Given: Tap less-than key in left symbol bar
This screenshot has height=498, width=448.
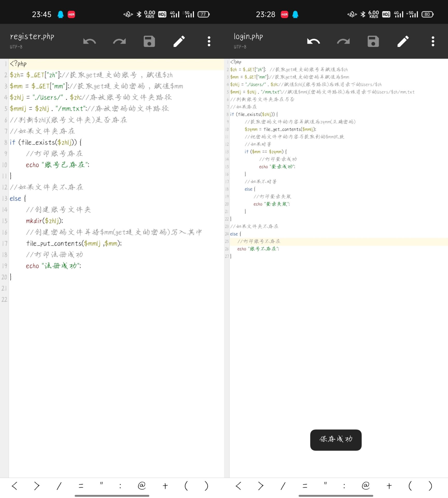Looking at the screenshot, I should click(x=15, y=486).
